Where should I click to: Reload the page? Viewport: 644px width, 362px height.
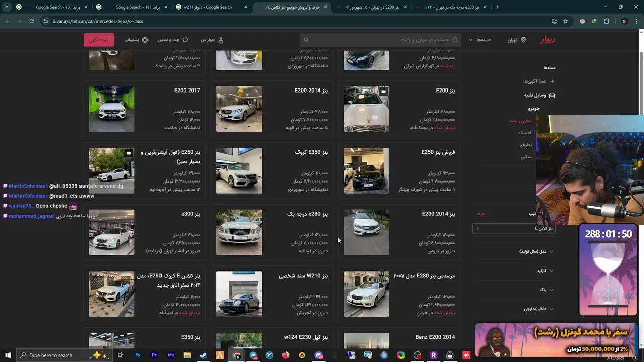[x=31, y=21]
